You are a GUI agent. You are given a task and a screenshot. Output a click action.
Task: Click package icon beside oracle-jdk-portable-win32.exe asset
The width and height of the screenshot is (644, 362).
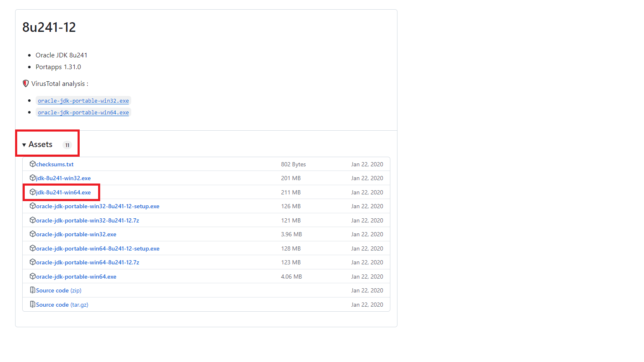[x=33, y=234]
